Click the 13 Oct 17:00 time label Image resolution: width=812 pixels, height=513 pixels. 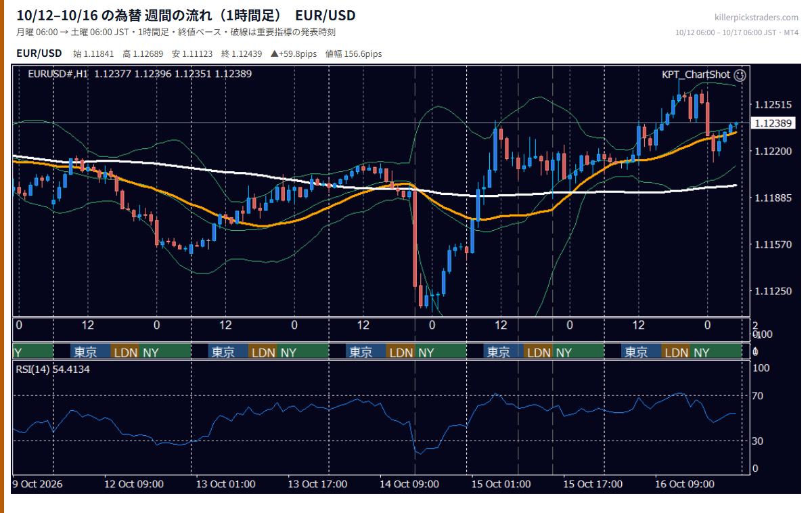[x=317, y=484]
